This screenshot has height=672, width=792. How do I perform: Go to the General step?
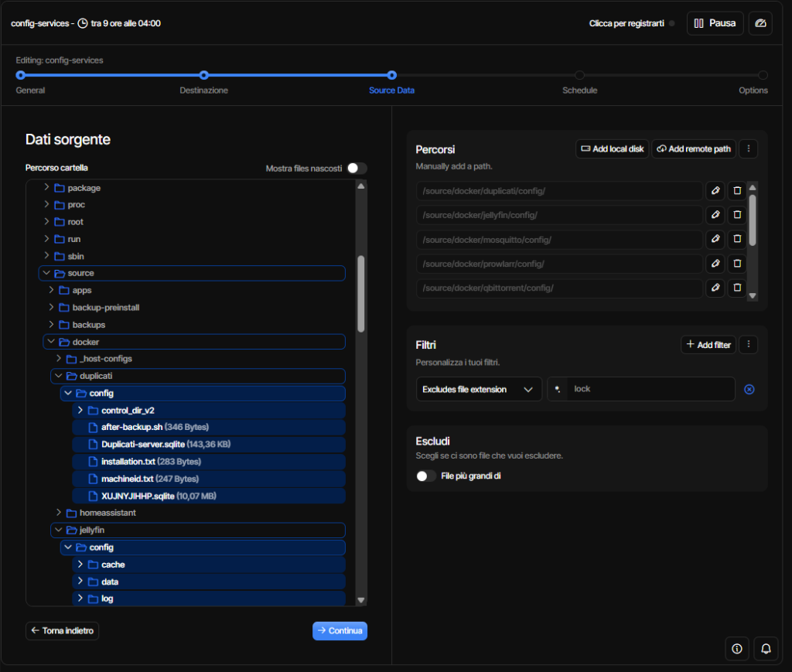click(x=21, y=75)
